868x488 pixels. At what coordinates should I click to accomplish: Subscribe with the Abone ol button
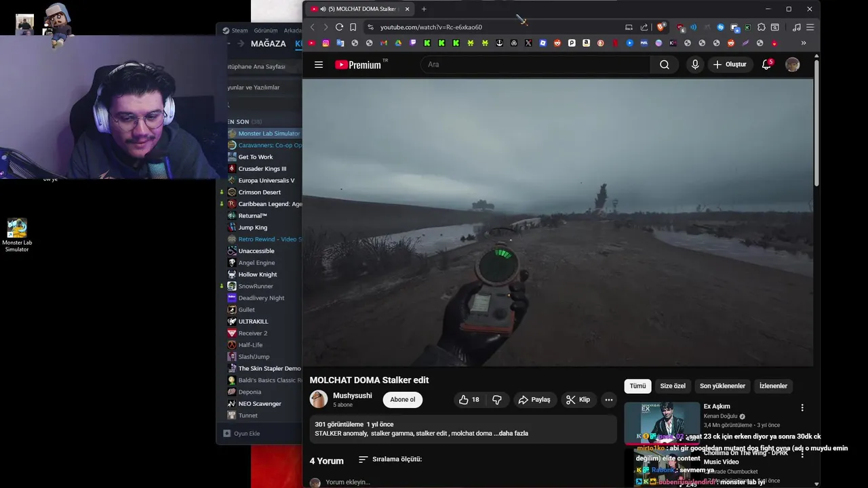coord(403,400)
